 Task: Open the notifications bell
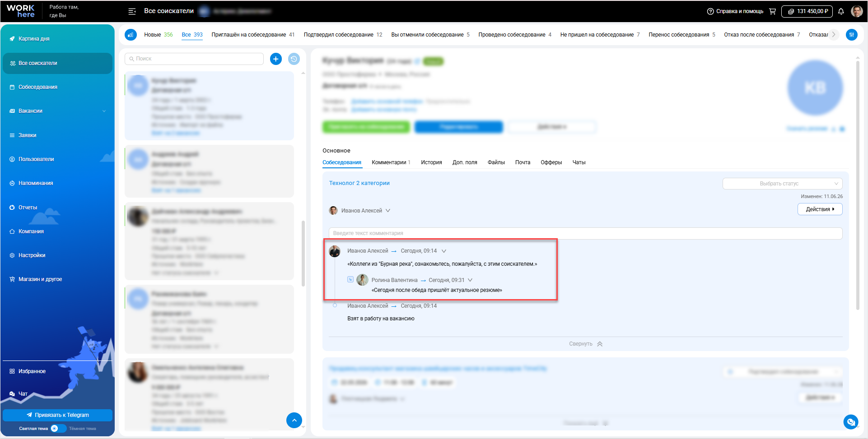point(841,11)
